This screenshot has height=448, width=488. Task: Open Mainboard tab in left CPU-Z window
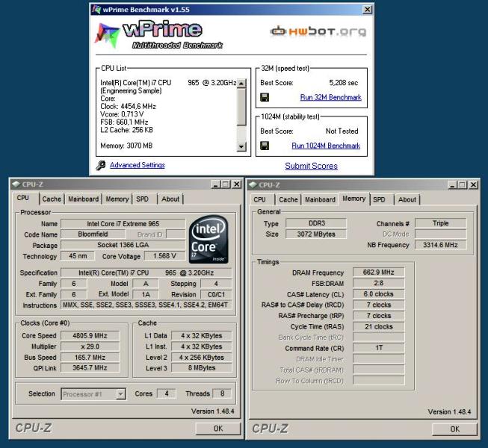tap(84, 199)
